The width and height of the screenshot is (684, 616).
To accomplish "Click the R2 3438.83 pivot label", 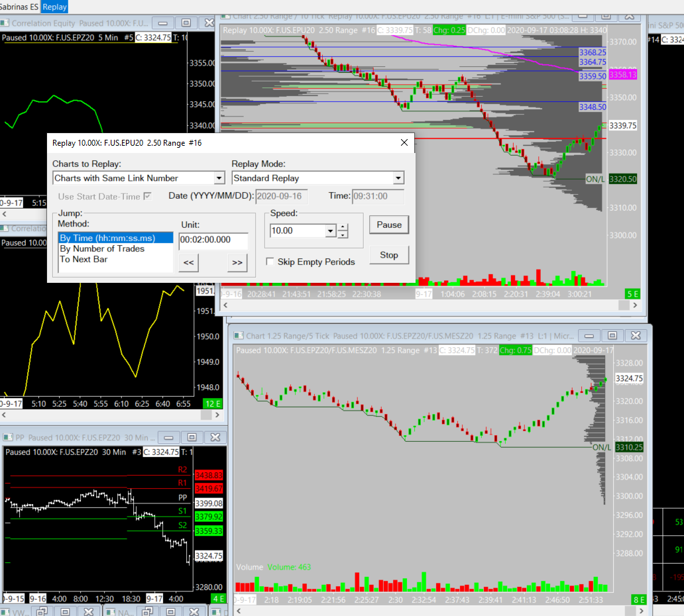I will [209, 475].
